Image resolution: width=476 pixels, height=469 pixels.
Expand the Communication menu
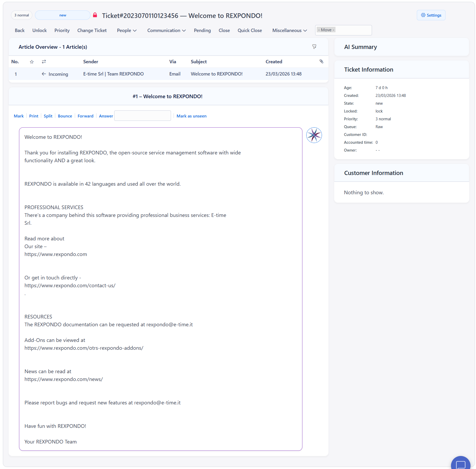pyautogui.click(x=166, y=30)
